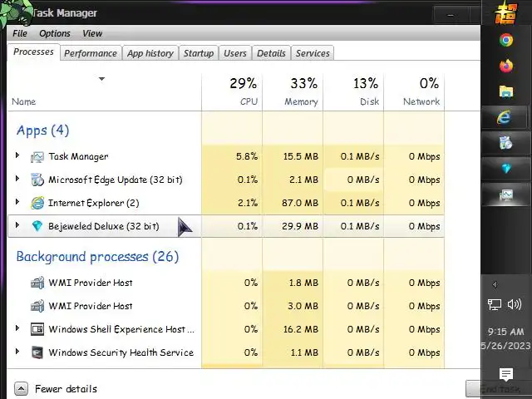Switch to the Performance tab
The width and height of the screenshot is (532, 399).
pyautogui.click(x=91, y=53)
